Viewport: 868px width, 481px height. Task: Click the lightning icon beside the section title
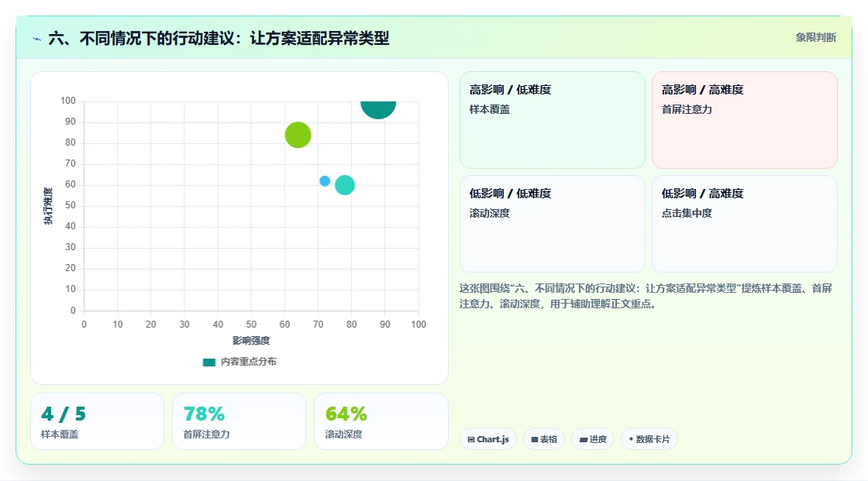[37, 39]
